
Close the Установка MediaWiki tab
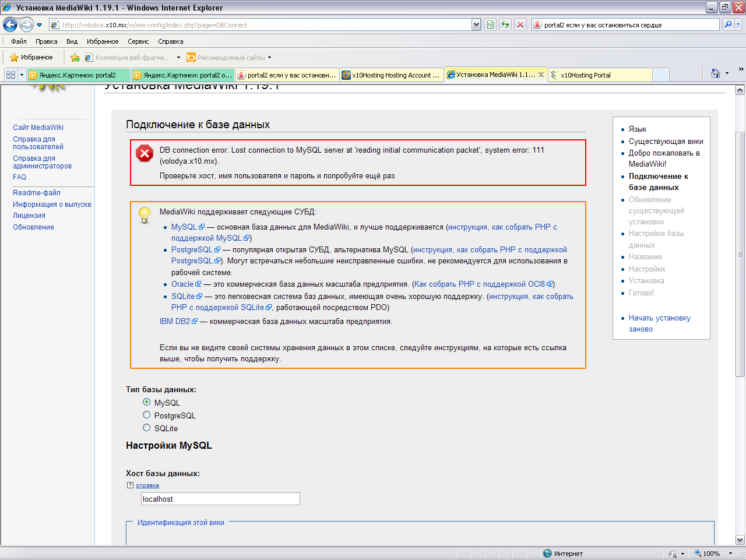click(x=541, y=75)
